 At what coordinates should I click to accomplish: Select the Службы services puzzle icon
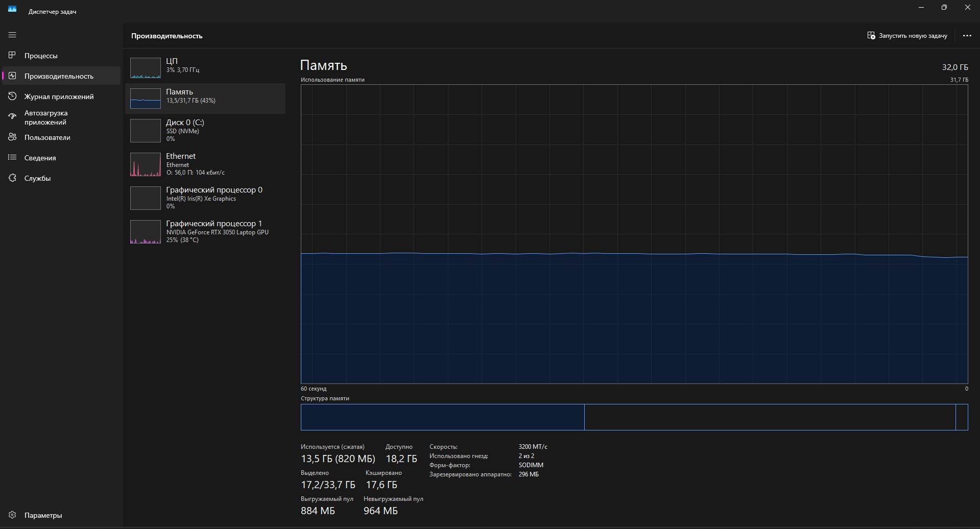coord(12,178)
